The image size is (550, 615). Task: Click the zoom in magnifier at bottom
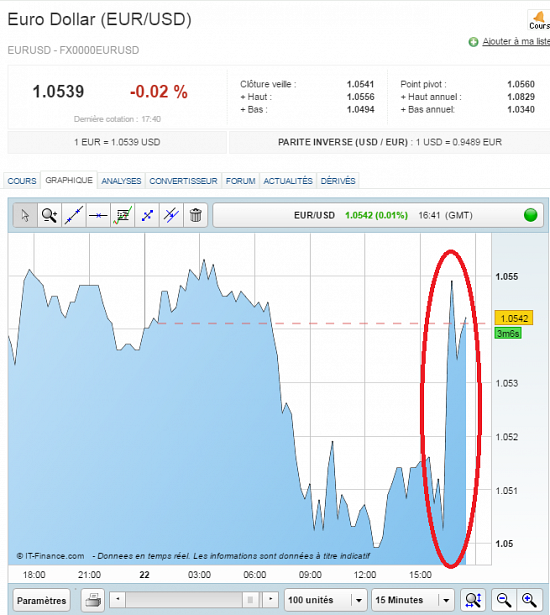[529, 600]
